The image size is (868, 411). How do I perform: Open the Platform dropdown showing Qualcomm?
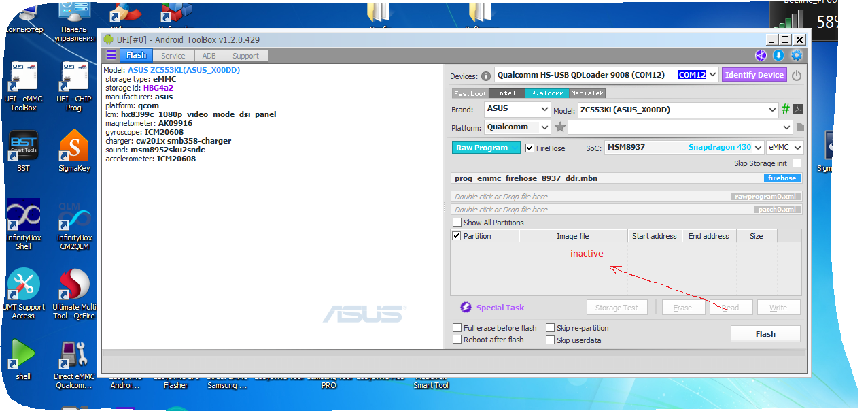pos(517,127)
